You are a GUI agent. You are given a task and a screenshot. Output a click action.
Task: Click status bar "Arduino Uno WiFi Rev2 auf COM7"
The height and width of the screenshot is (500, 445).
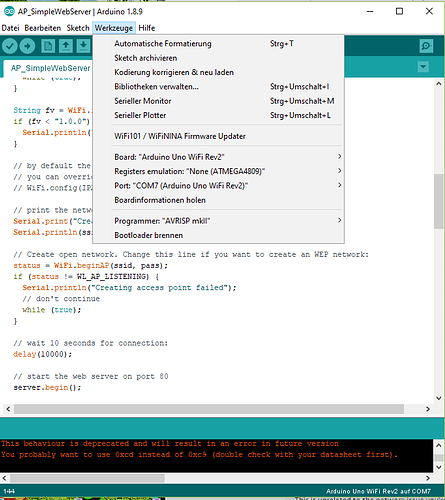[378, 491]
